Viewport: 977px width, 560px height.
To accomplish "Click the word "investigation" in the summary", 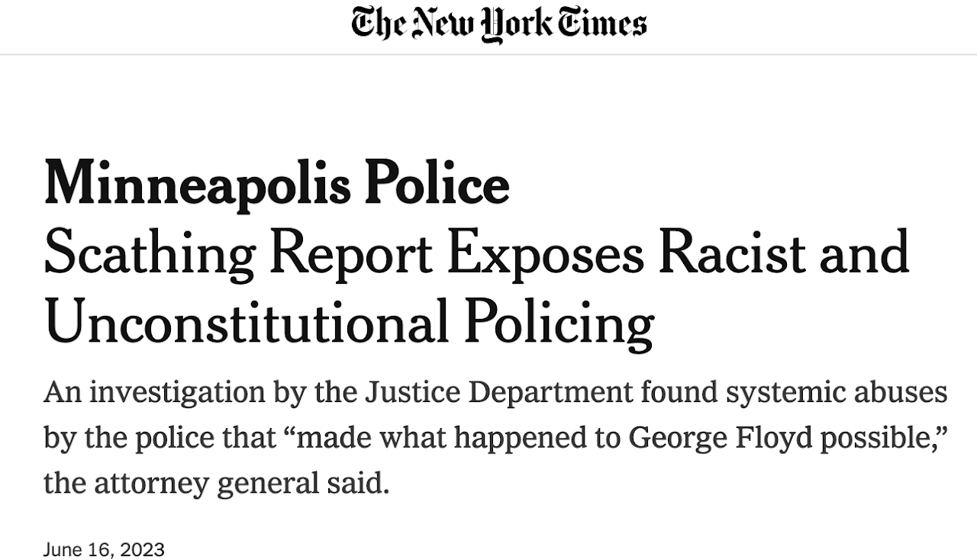I will (178, 392).
